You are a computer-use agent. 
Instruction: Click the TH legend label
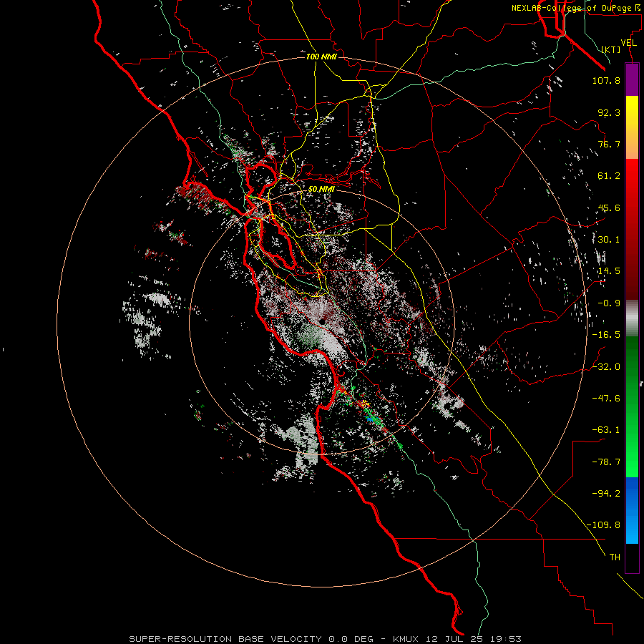pos(615,557)
